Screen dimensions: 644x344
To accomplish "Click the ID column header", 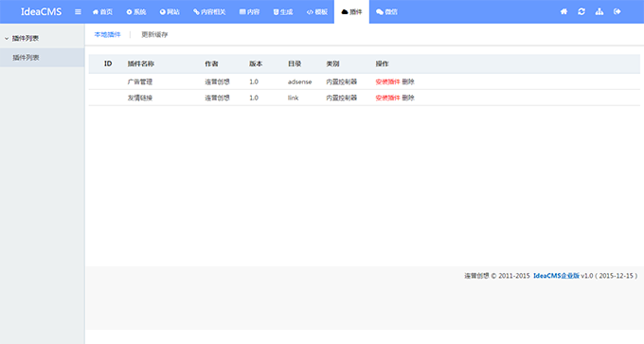I will pos(108,63).
